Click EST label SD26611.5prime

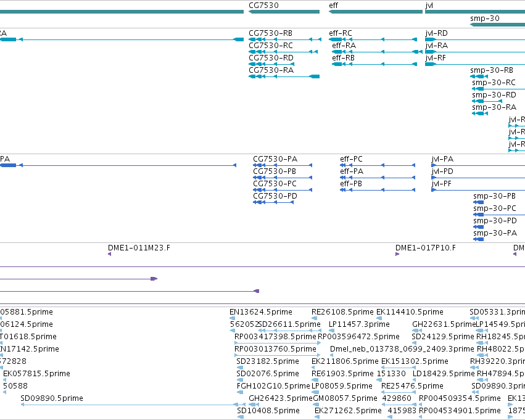click(x=290, y=324)
